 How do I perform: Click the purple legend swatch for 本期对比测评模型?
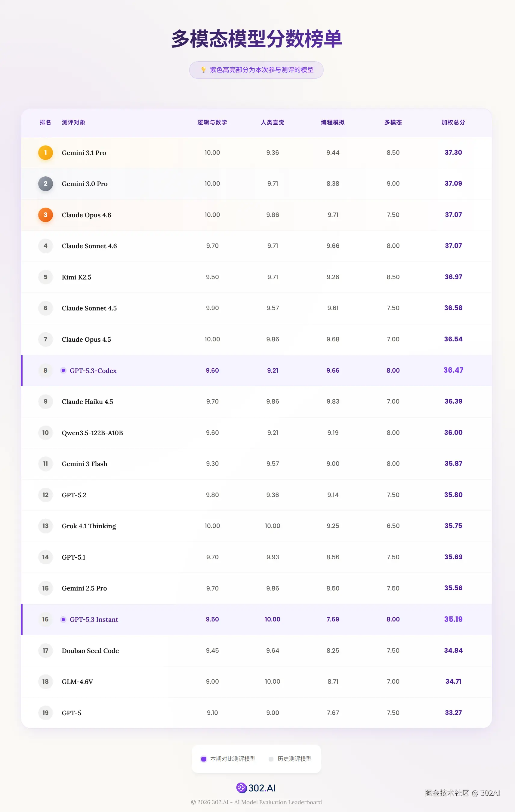[x=203, y=759]
